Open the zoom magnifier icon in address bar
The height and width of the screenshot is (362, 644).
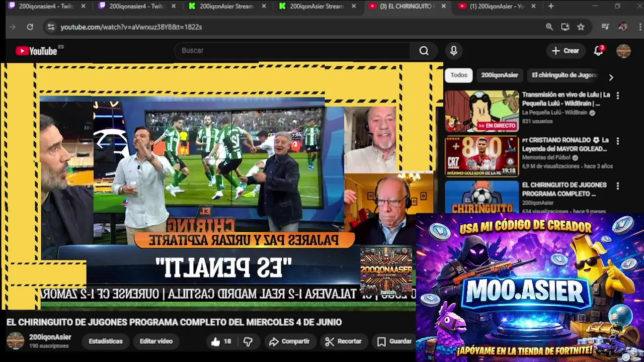point(549,27)
